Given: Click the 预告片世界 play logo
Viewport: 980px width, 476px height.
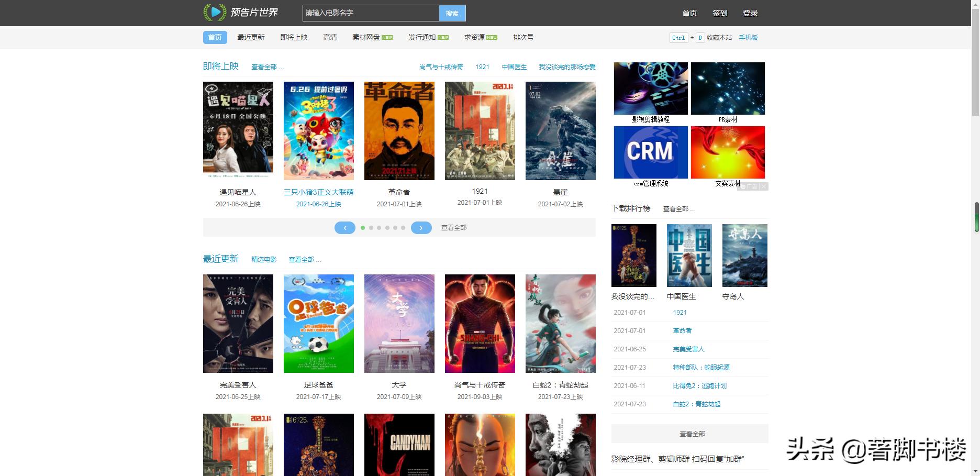Looking at the screenshot, I should tap(214, 12).
